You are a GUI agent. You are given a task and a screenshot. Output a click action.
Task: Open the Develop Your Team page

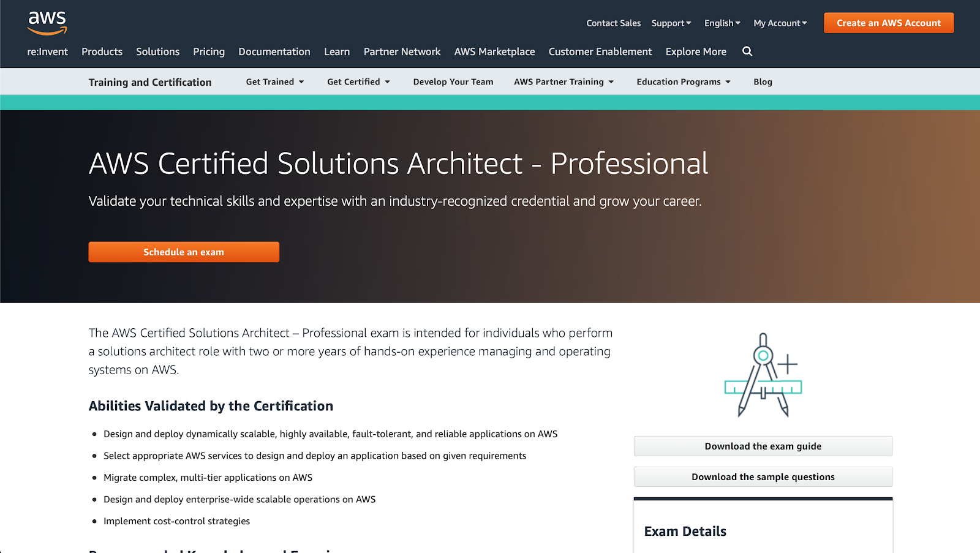tap(453, 82)
